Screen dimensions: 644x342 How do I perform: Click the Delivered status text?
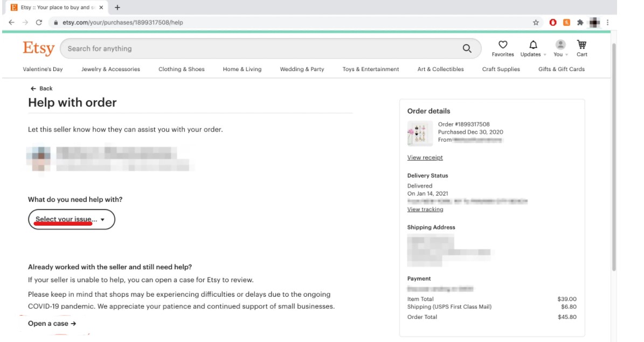[420, 186]
